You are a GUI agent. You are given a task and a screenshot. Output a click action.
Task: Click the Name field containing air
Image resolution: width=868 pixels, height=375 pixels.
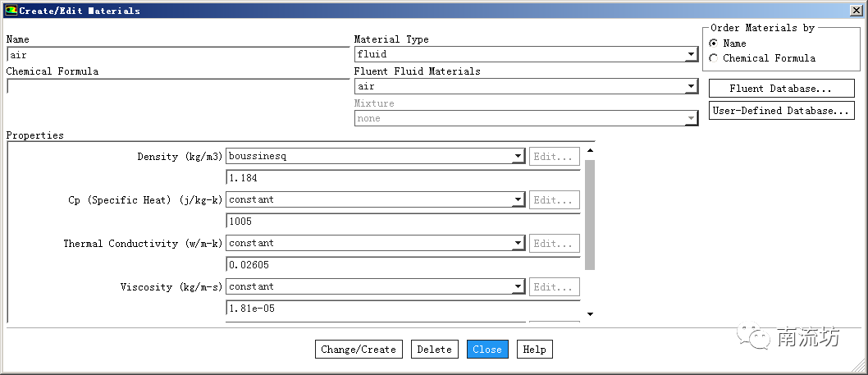pos(177,55)
